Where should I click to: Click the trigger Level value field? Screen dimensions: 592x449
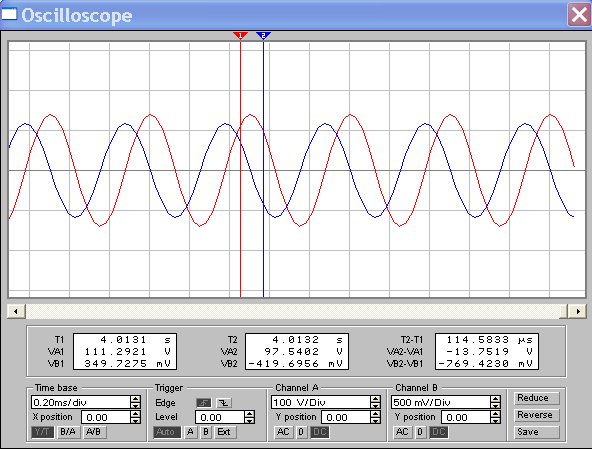click(220, 418)
